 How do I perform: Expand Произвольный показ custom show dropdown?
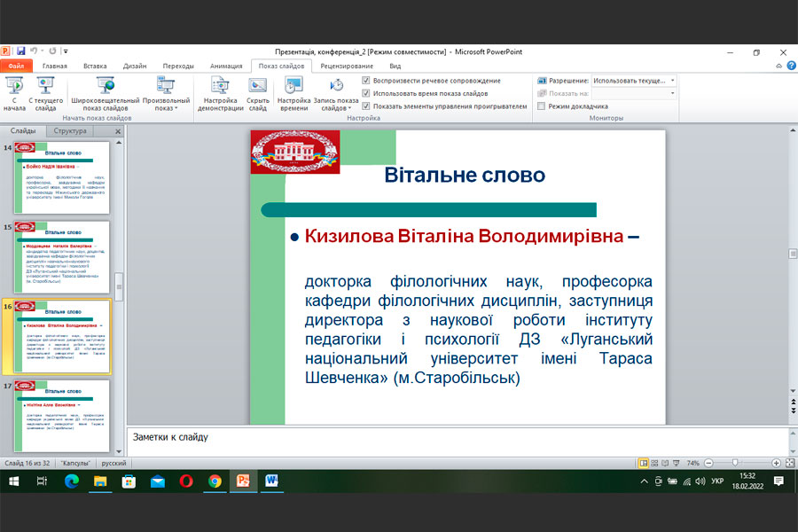pyautogui.click(x=174, y=109)
